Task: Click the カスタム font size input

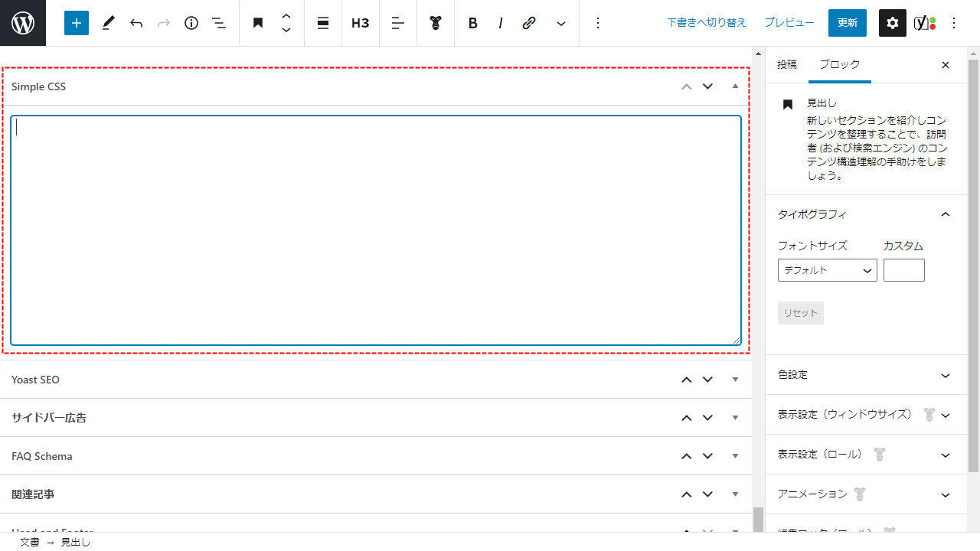Action: [x=904, y=270]
